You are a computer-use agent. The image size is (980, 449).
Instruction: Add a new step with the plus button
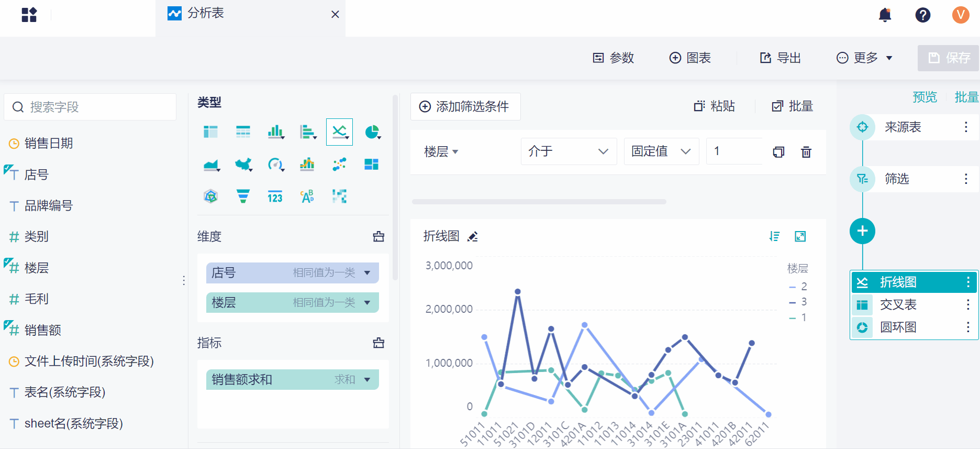[x=862, y=231]
